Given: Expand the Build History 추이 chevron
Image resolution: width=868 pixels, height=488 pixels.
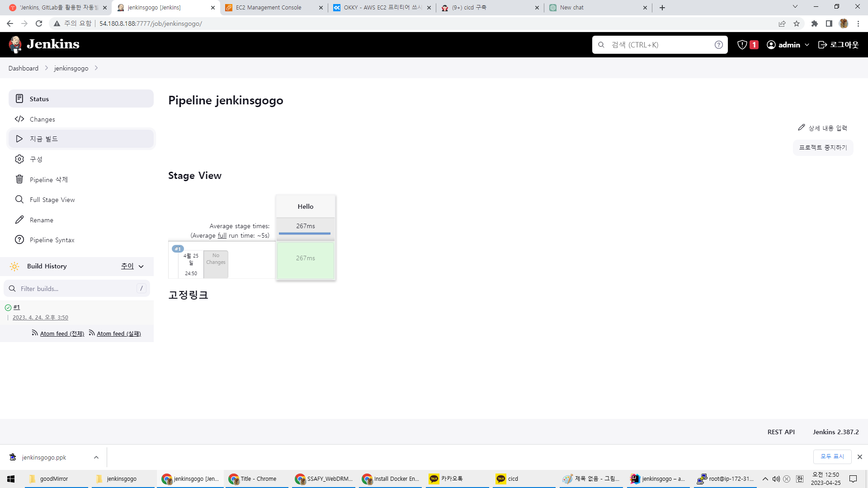Looking at the screenshot, I should [141, 267].
